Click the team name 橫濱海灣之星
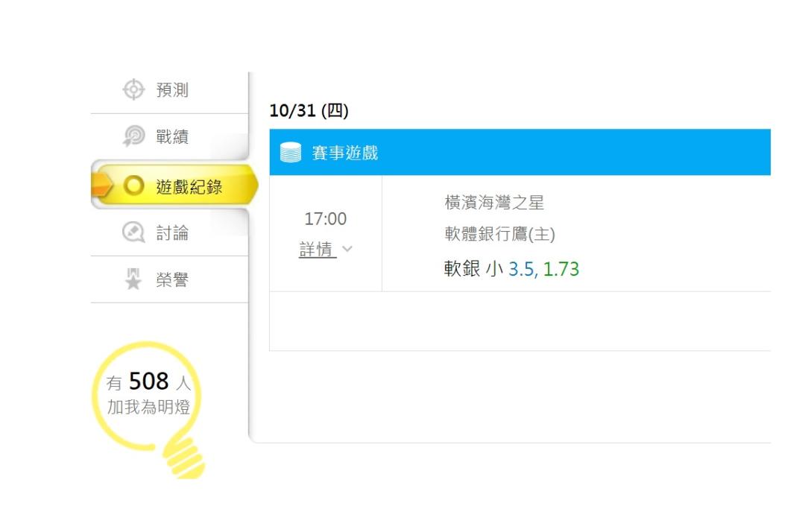This screenshot has height=532, width=805. point(494,203)
